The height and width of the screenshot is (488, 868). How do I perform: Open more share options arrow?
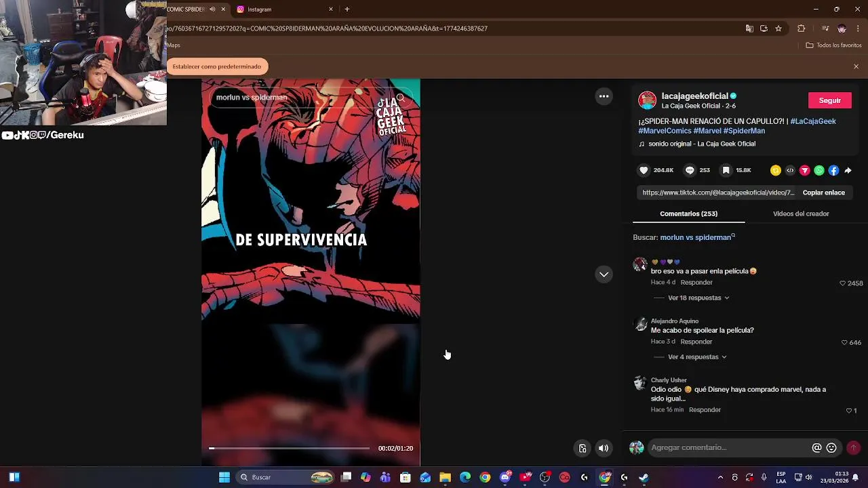pos(848,171)
